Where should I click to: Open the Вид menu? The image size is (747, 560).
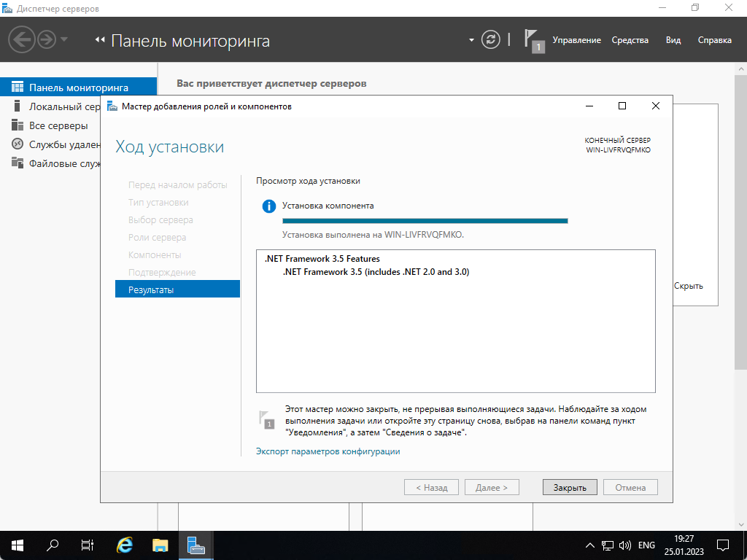pos(673,41)
